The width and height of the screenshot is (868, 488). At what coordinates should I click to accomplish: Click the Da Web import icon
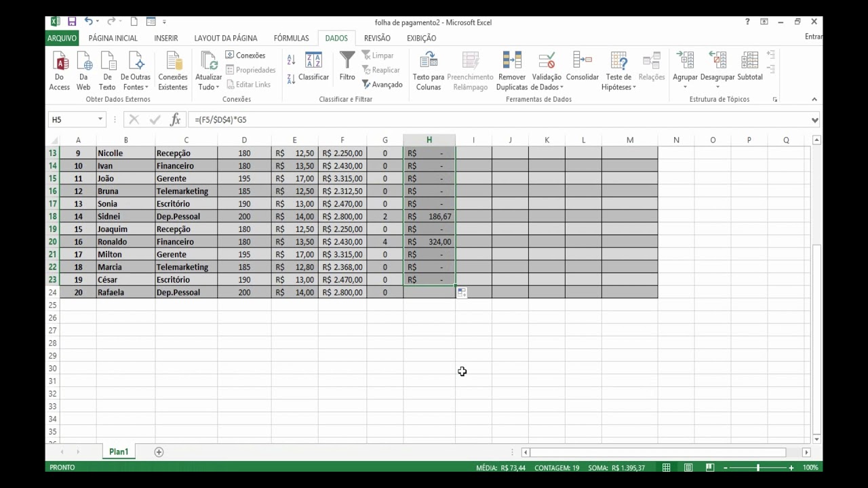click(x=83, y=71)
